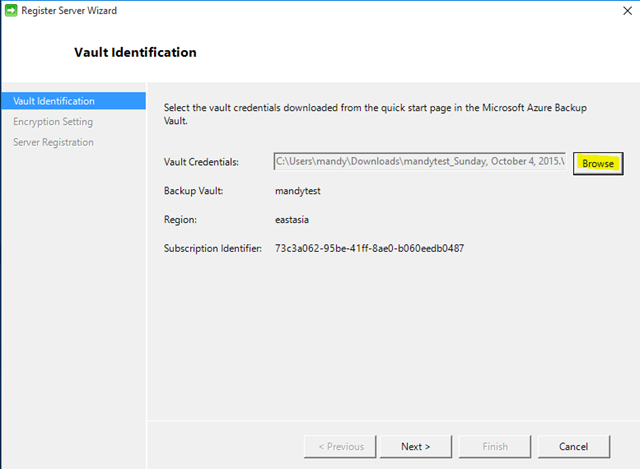
Task: Click the Next button
Action: 416,447
